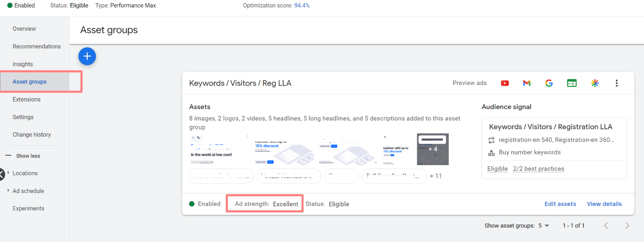Screen dimensions: 644x242
Task: Go to next page of asset groups
Action: point(627,226)
